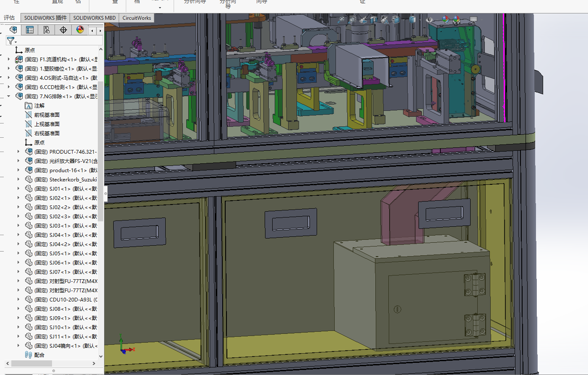The width and height of the screenshot is (588, 375).
Task: Click the tree horizontal scrollbar right arrow
Action: click(94, 363)
